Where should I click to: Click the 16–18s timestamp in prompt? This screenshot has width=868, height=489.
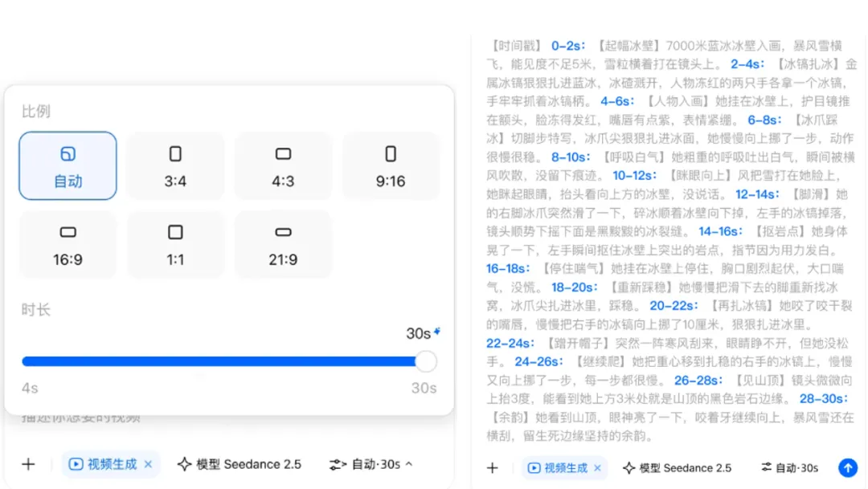(508, 269)
